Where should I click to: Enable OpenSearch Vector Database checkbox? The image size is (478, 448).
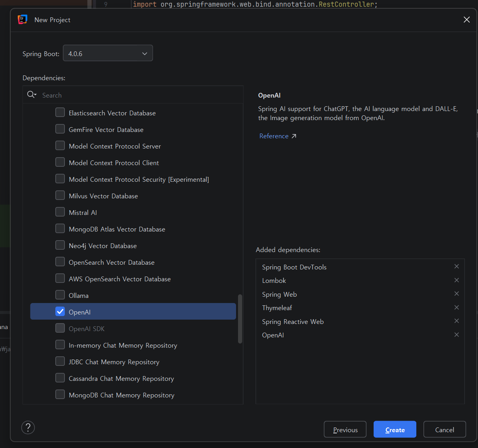pyautogui.click(x=60, y=262)
